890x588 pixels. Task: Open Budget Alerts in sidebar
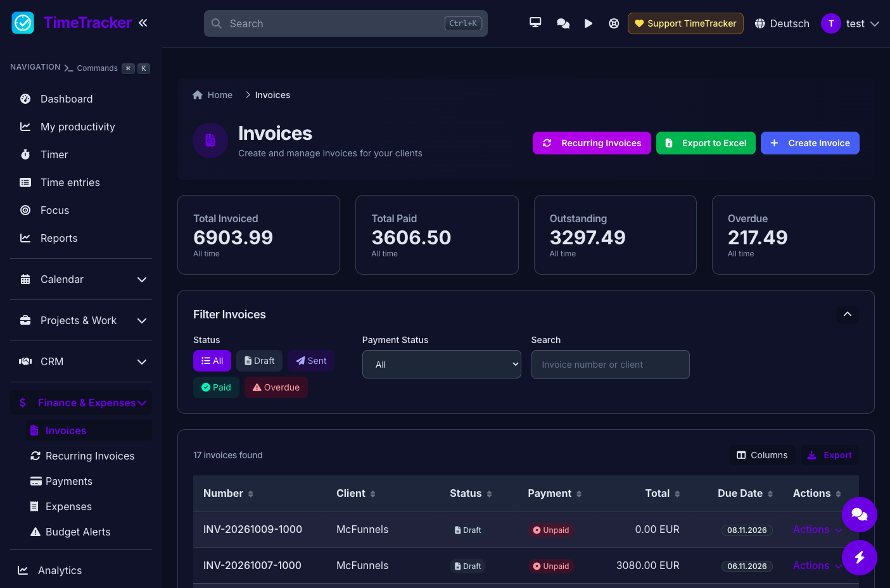89,532
